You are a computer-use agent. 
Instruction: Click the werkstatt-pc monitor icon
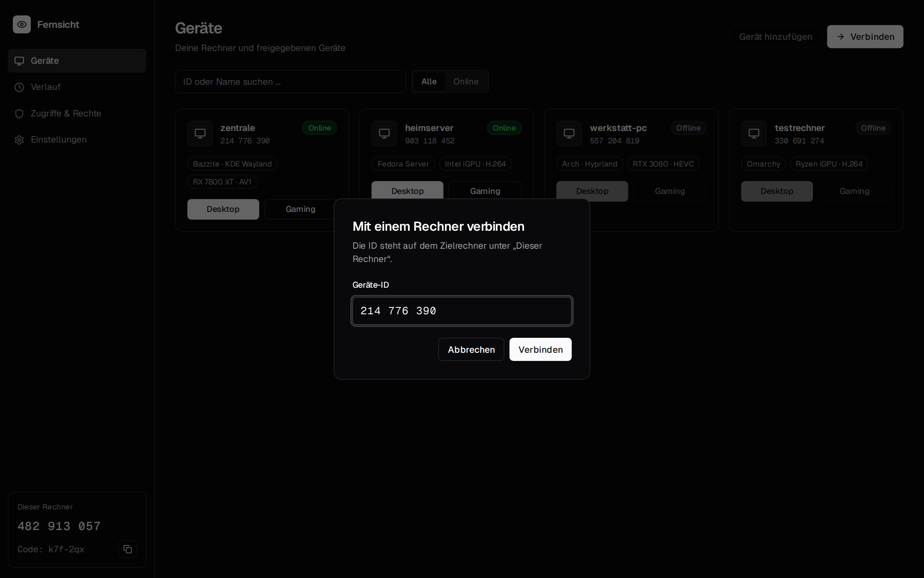click(x=569, y=134)
